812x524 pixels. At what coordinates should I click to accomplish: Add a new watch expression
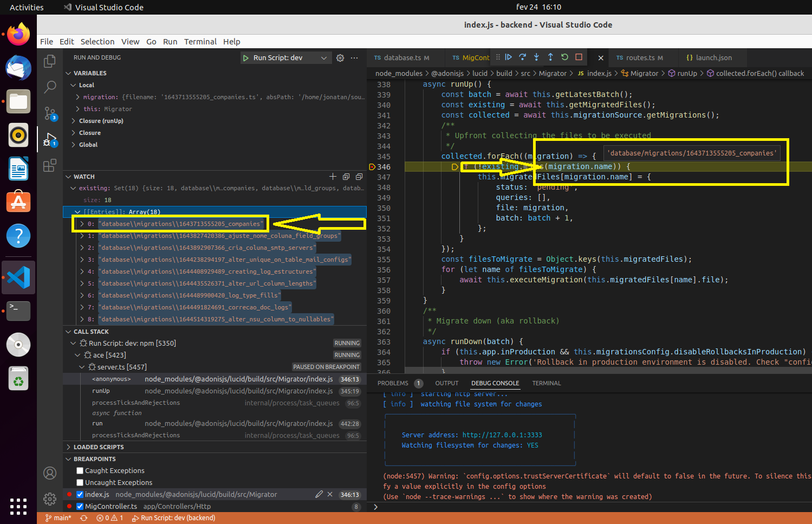[x=333, y=177]
